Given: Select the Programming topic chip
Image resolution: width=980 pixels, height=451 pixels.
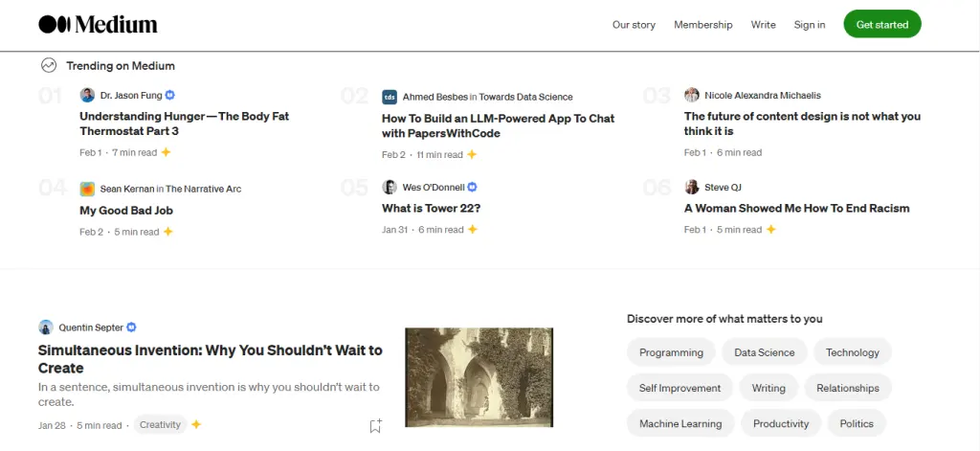Looking at the screenshot, I should (671, 352).
